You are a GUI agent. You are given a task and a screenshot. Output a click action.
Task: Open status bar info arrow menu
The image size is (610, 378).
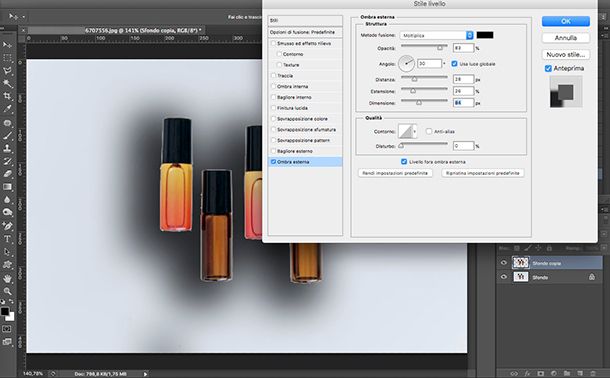[x=145, y=374]
